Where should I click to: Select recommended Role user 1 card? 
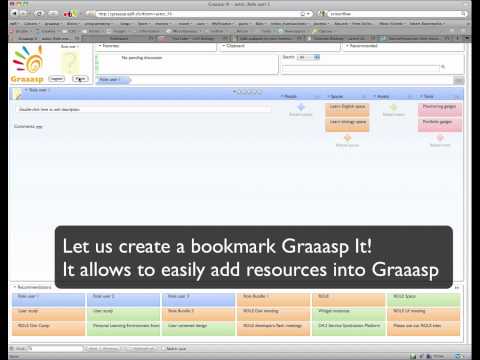pos(49,299)
